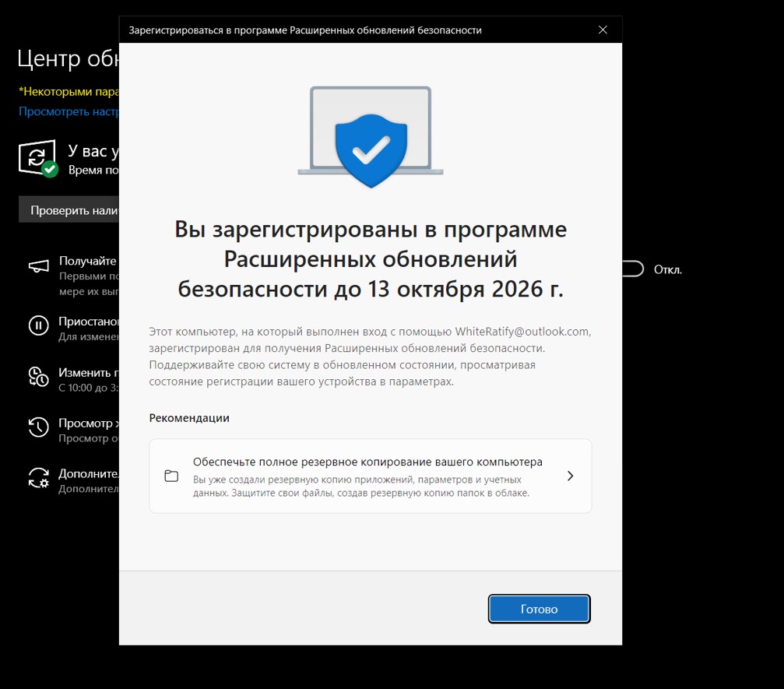Open 'Просмотр' update history option
The image size is (784, 689).
tap(89, 423)
